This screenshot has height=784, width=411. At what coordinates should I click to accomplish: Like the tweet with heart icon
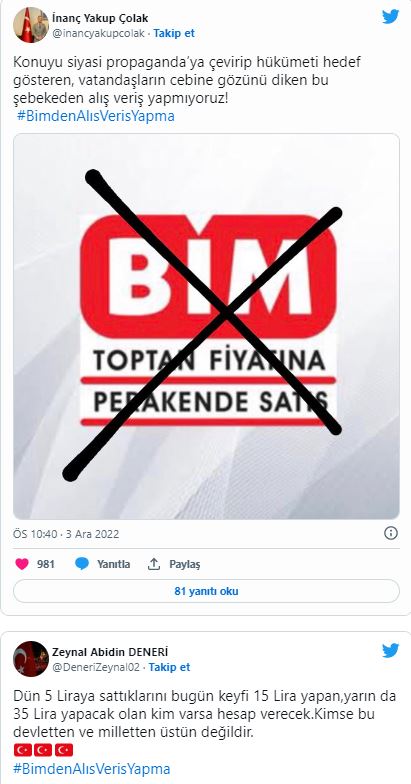[22, 564]
